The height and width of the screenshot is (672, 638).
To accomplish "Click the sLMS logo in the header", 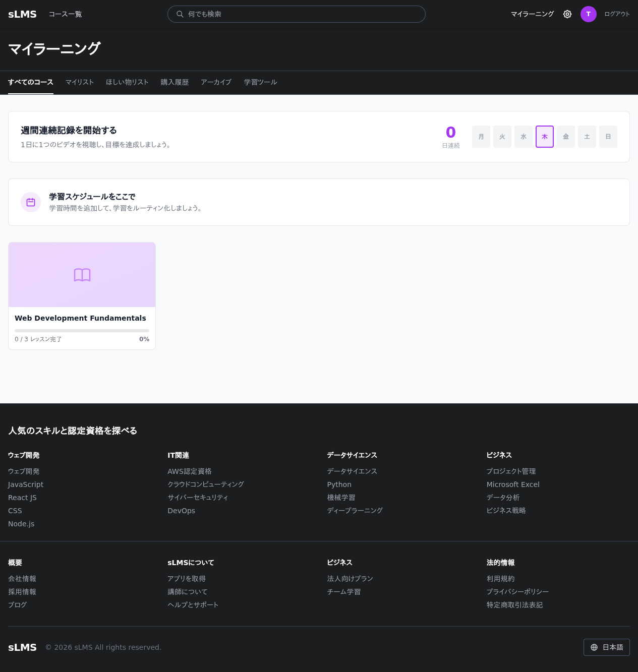I will (x=22, y=14).
